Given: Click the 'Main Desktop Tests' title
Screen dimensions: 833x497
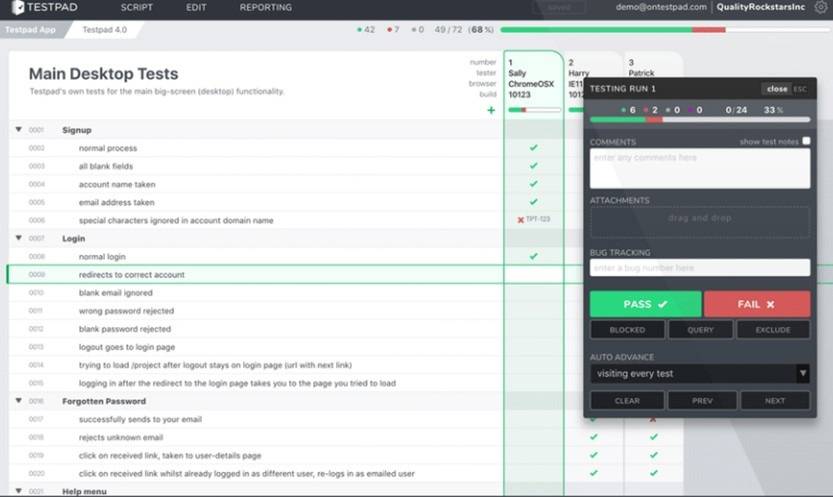Looking at the screenshot, I should (103, 73).
